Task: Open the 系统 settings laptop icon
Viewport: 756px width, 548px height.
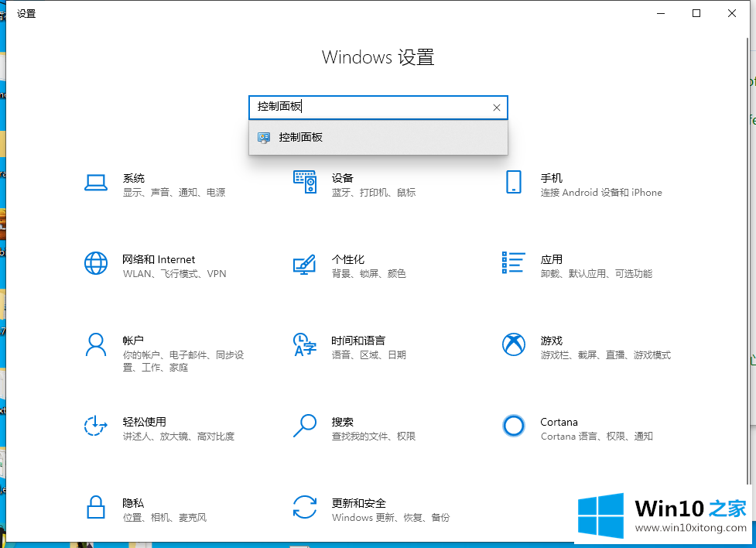Action: click(95, 183)
